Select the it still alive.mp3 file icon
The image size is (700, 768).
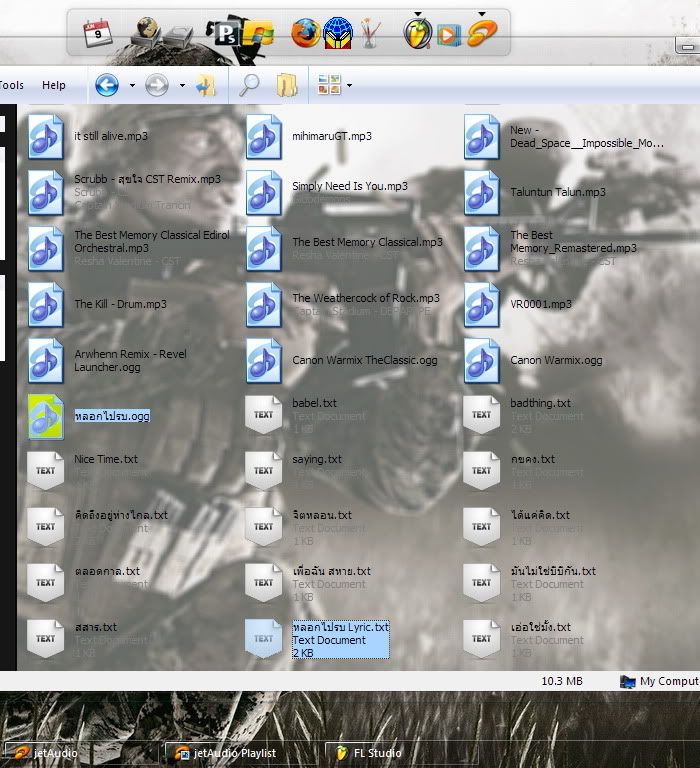pos(46,137)
